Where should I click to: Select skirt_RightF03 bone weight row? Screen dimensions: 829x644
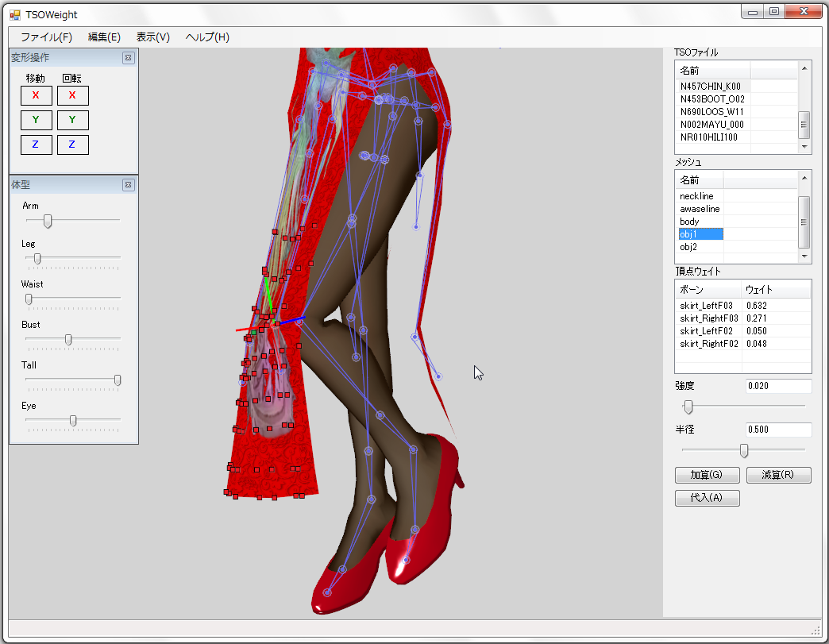pyautogui.click(x=708, y=318)
